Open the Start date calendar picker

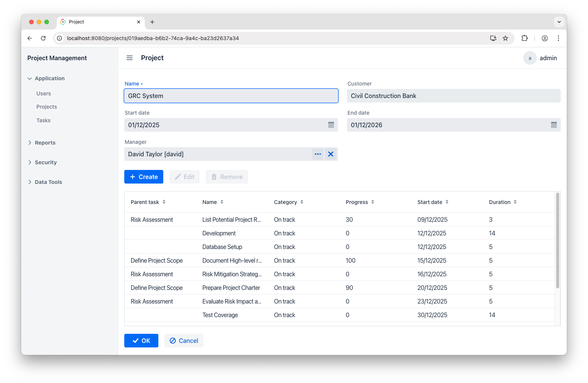331,125
